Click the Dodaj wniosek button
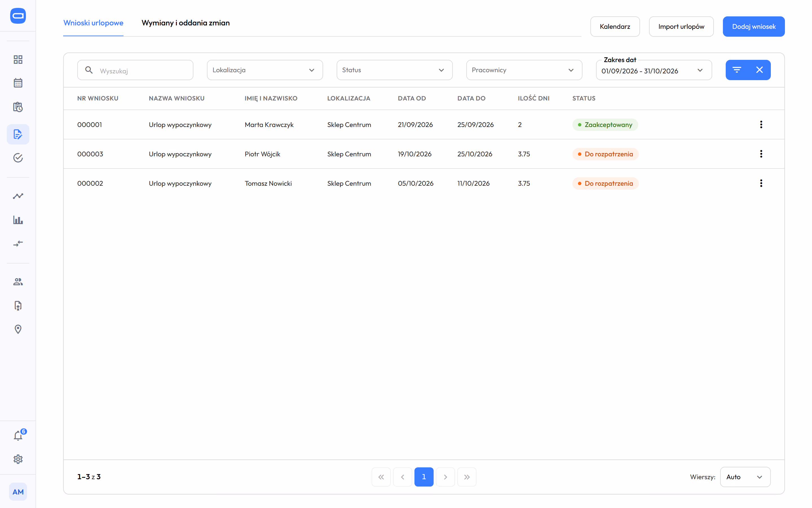The image size is (812, 508). click(x=754, y=27)
